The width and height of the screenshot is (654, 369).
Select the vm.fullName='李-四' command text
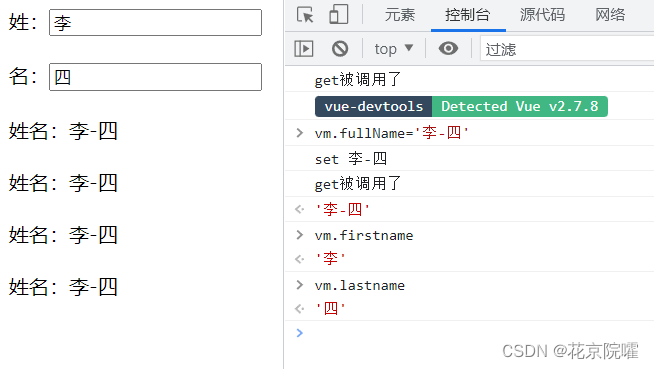coord(392,133)
